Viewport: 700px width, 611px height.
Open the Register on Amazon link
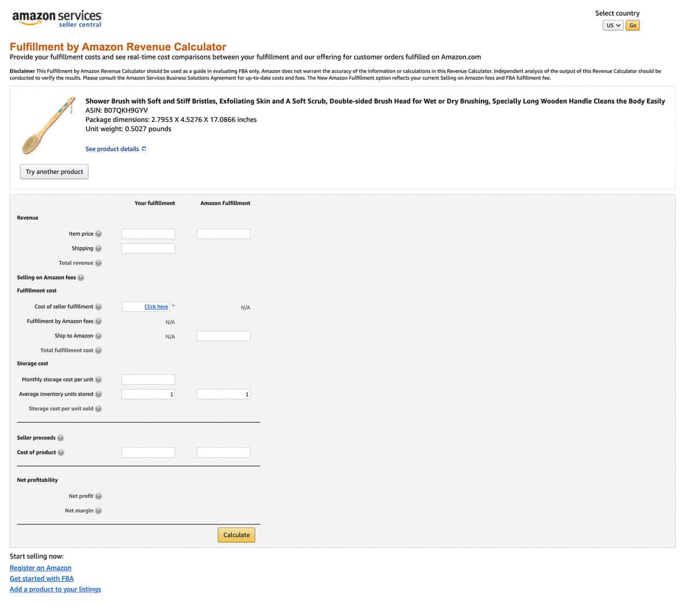tap(40, 567)
